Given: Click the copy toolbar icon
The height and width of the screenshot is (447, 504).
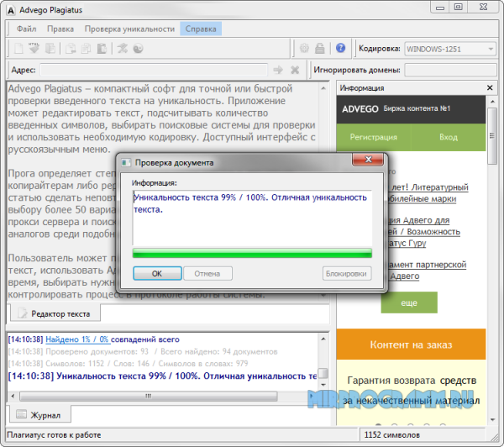Looking at the screenshot, I should tap(86, 49).
